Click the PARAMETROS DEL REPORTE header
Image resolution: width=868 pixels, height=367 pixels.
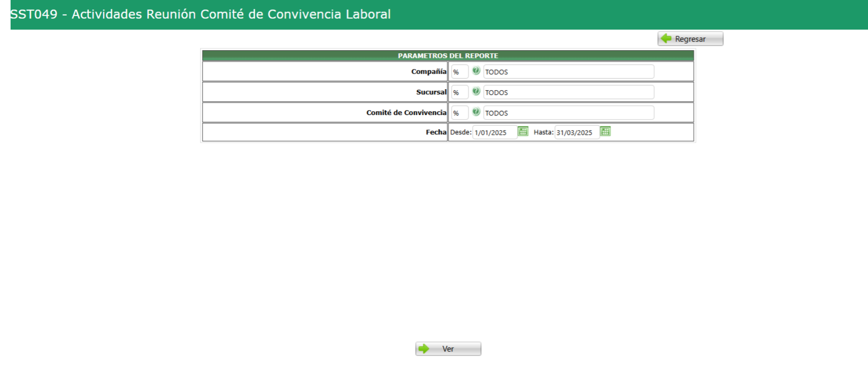(448, 56)
